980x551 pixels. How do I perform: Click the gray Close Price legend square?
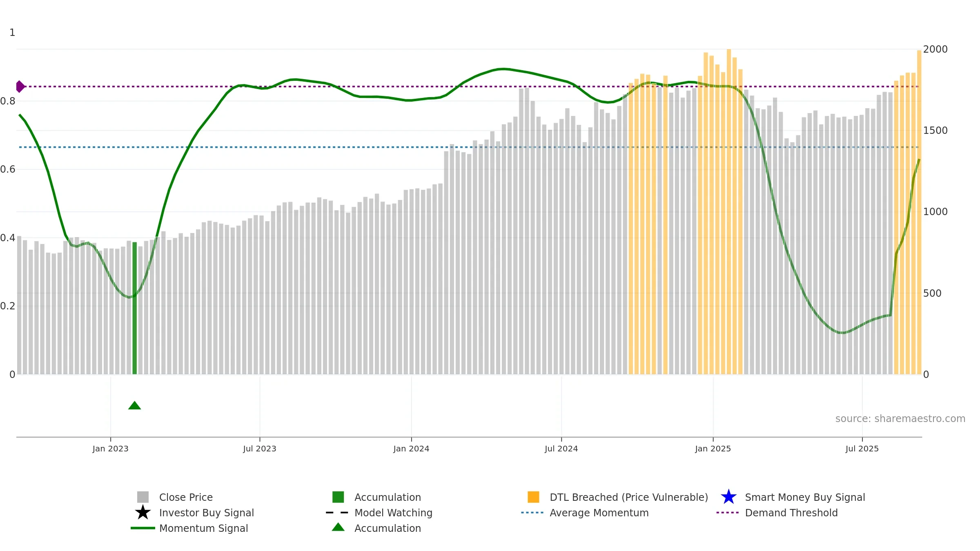pyautogui.click(x=143, y=497)
